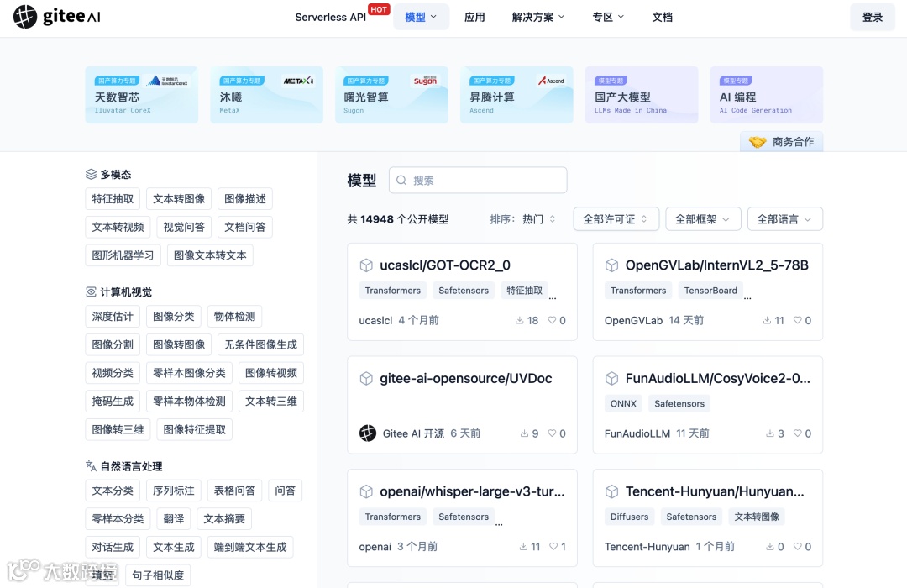
Task: Toggle the 图像分割 task filter
Action: pyautogui.click(x=113, y=345)
